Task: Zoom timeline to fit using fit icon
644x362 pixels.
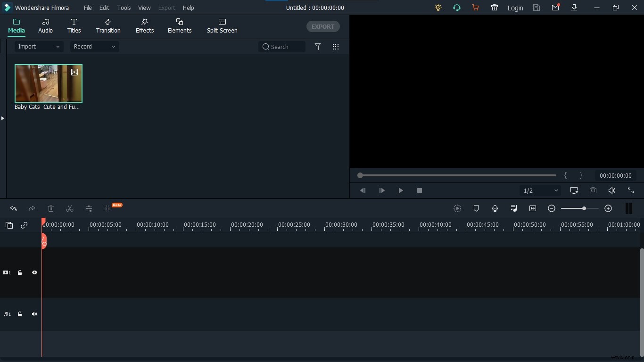Action: [533, 209]
